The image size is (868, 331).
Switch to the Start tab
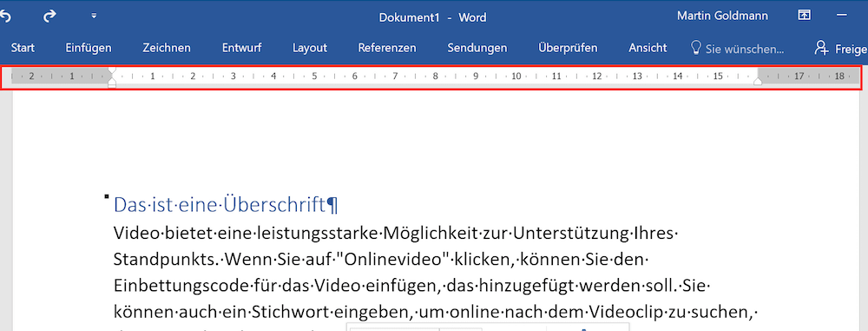coord(23,49)
